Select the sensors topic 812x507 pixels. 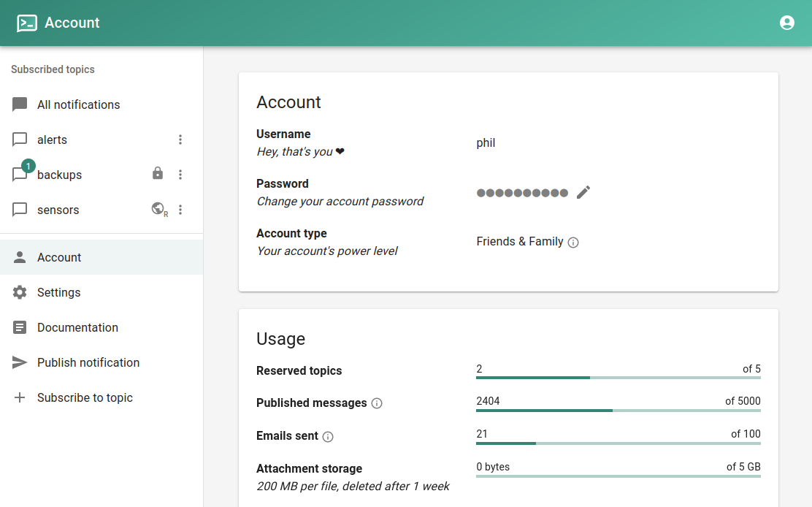58,210
